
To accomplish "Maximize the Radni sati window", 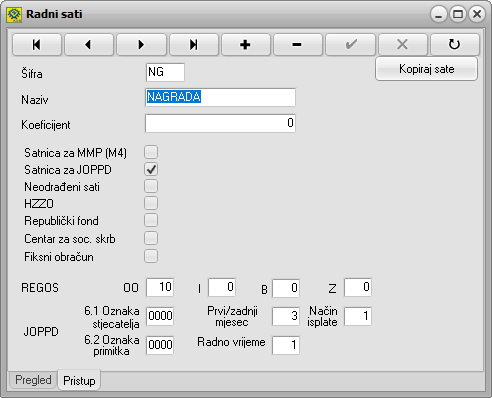I will [x=458, y=14].
